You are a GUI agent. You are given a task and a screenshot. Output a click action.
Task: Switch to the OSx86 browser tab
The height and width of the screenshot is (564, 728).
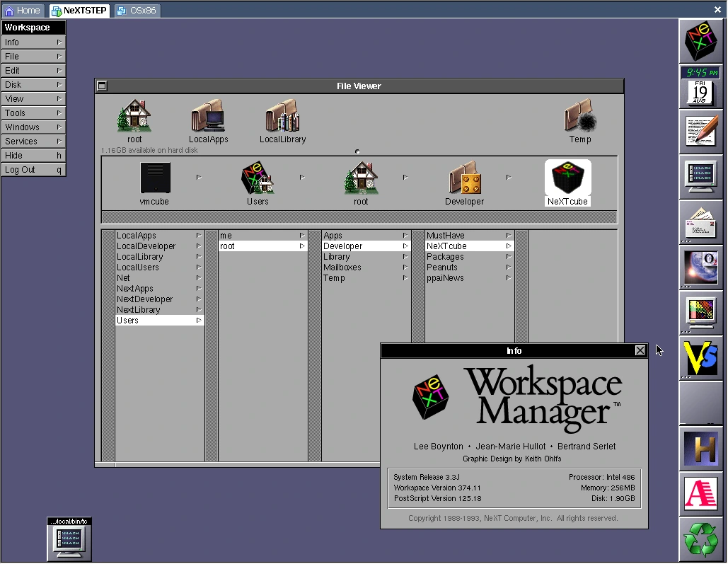137,10
